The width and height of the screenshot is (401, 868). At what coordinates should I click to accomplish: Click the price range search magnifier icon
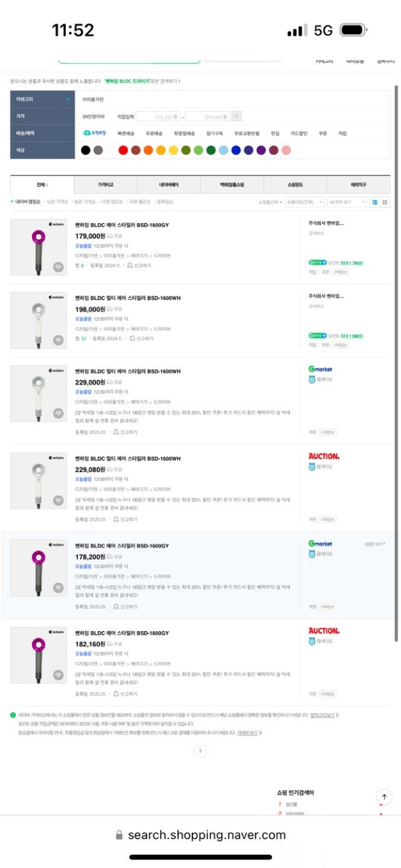click(236, 117)
